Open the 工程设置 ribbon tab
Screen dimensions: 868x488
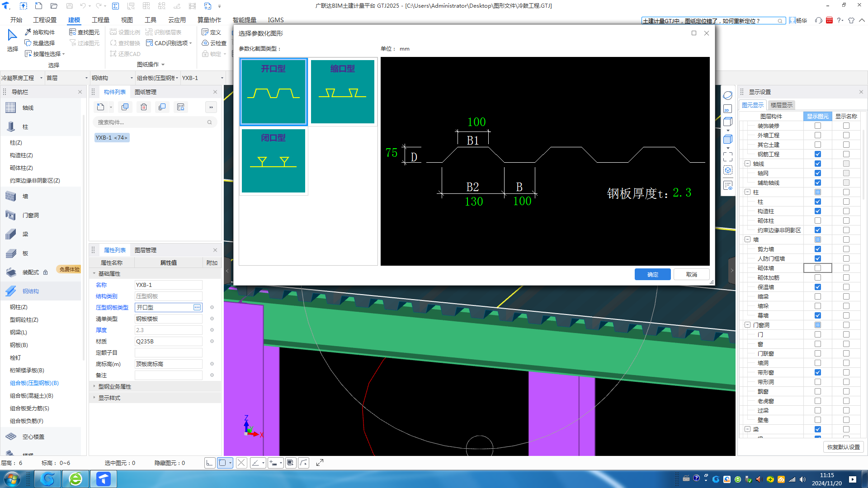click(44, 20)
